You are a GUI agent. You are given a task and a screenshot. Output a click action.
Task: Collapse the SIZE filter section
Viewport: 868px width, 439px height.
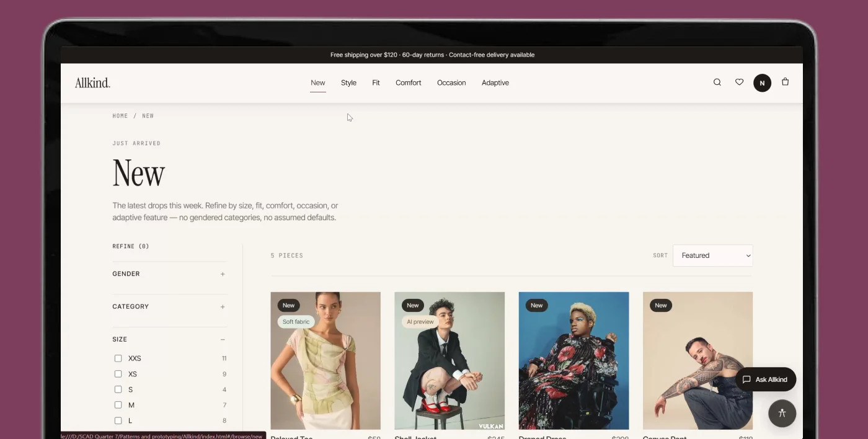(x=169, y=340)
